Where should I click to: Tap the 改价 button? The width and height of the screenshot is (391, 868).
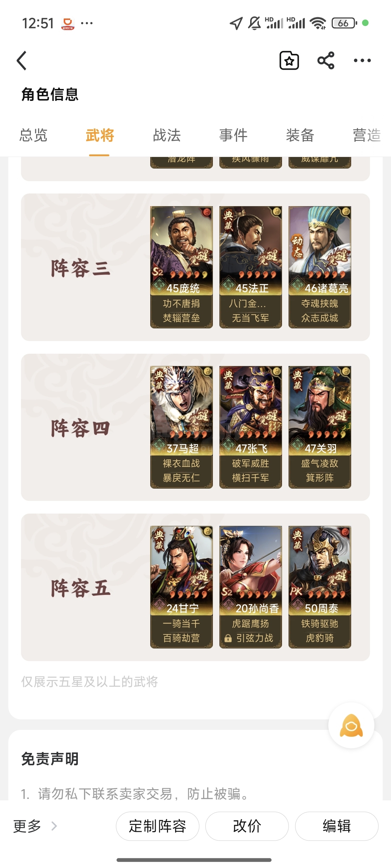[x=247, y=826]
